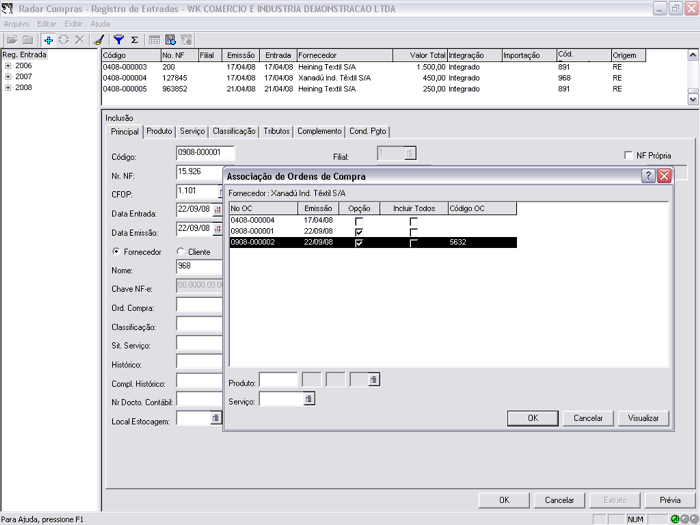Click the lookup icon beside Serviço field
The width and height of the screenshot is (700, 525).
309,399
